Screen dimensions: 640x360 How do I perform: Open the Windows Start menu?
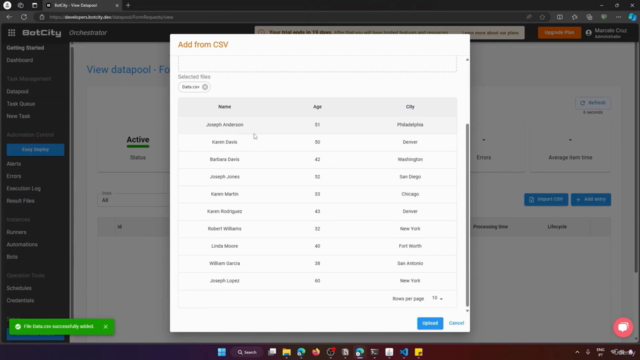point(222,352)
